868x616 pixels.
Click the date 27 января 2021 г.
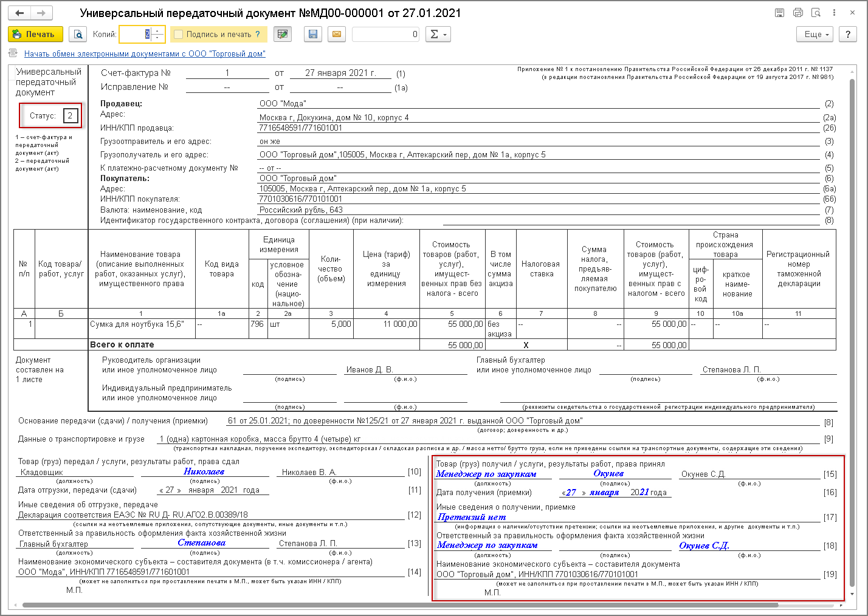click(340, 73)
